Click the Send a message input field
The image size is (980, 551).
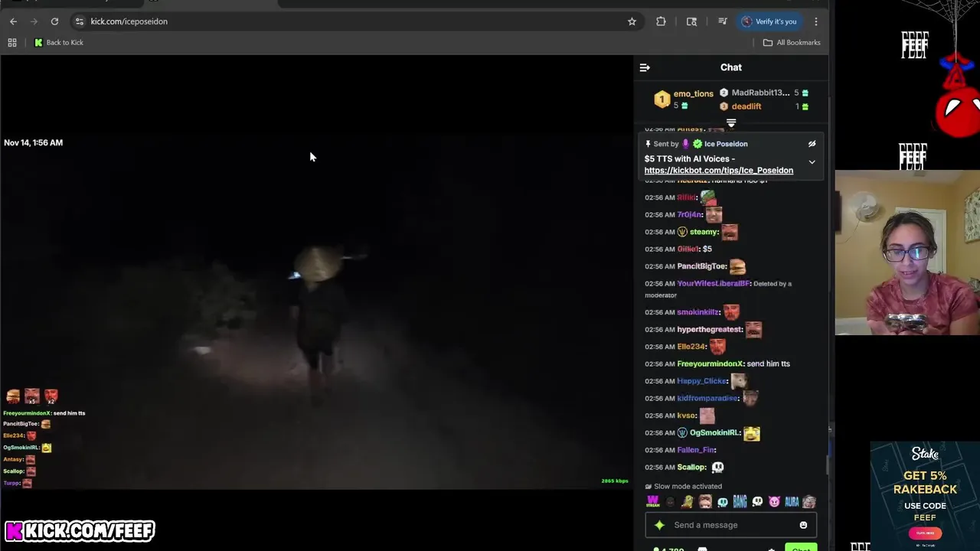(x=731, y=525)
